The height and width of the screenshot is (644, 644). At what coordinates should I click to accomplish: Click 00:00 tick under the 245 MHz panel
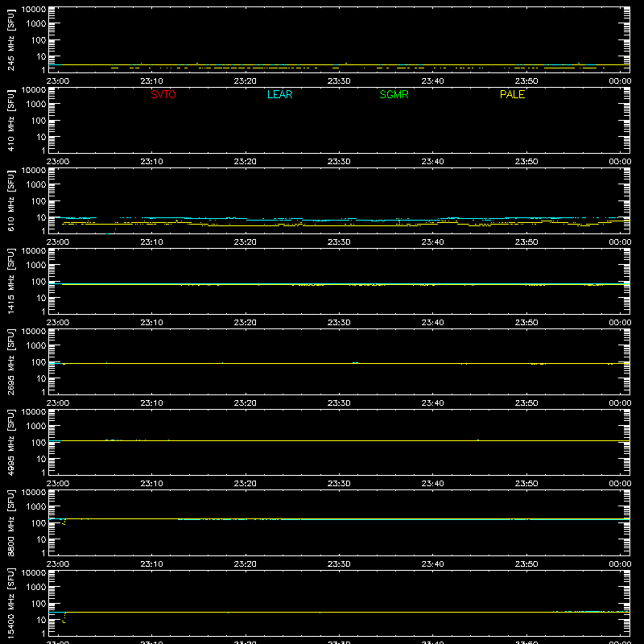[x=620, y=81]
